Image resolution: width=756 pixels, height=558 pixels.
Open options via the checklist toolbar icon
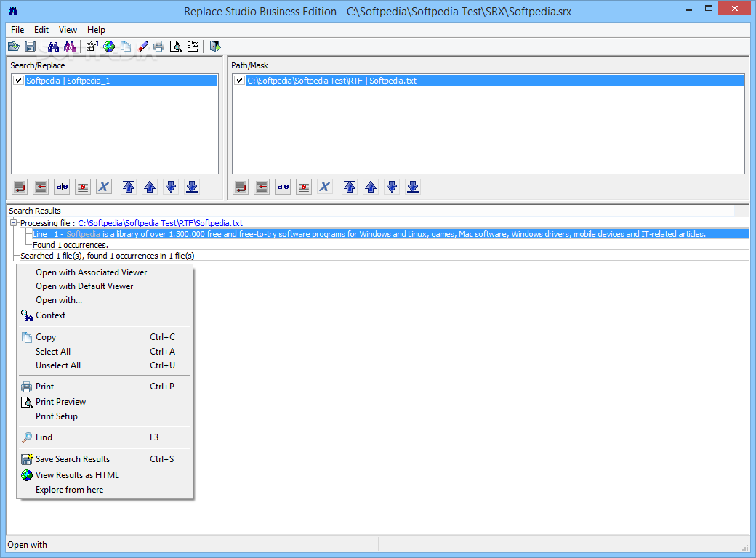click(x=193, y=46)
